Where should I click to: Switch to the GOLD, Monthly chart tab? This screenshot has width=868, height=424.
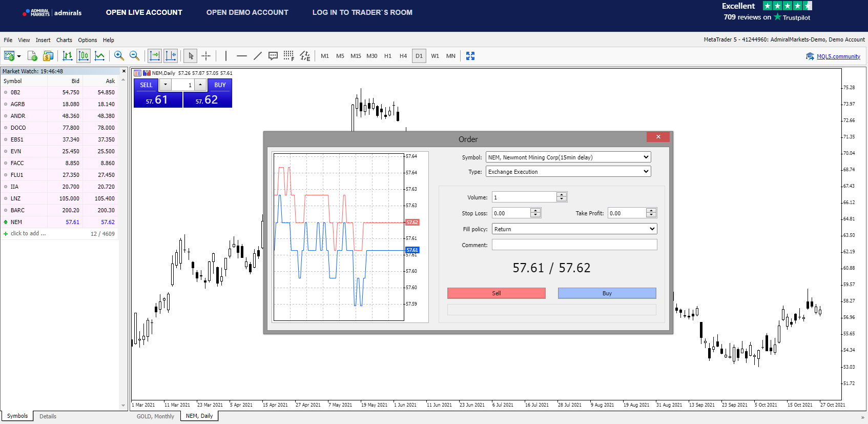coord(155,416)
